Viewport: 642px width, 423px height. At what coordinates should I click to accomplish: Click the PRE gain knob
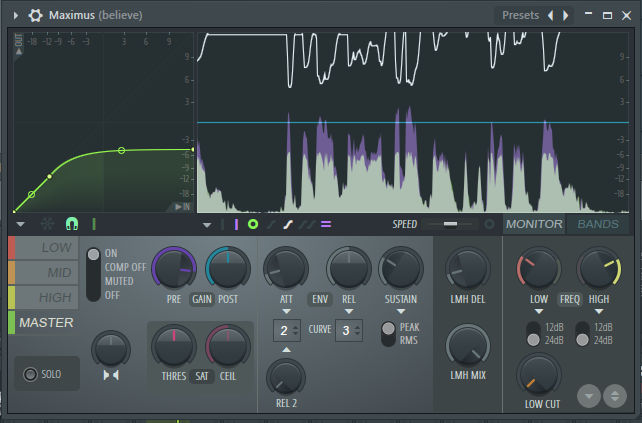coord(174,268)
